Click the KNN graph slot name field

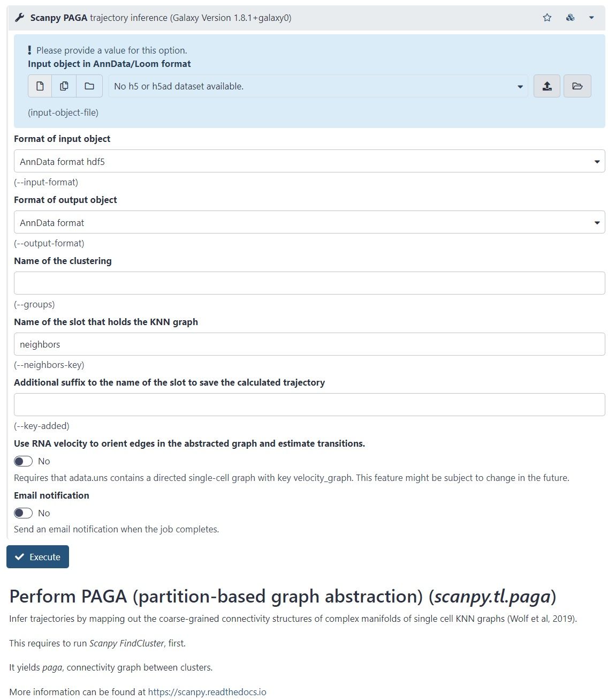click(x=309, y=344)
